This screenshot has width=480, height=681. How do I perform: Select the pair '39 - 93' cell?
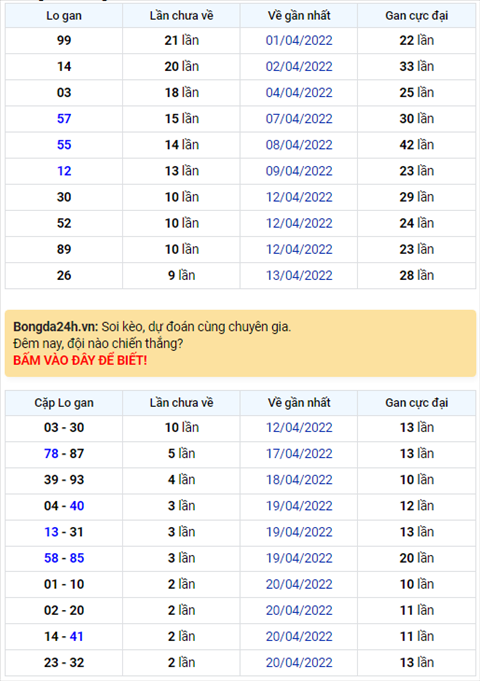[64, 479]
